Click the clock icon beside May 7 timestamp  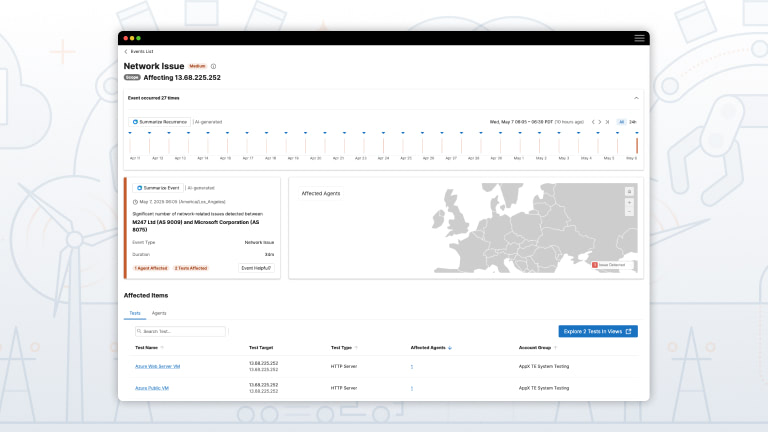135,202
